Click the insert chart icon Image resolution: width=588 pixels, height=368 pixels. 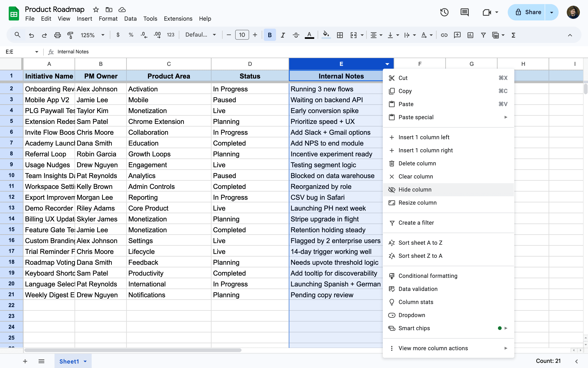coord(470,35)
